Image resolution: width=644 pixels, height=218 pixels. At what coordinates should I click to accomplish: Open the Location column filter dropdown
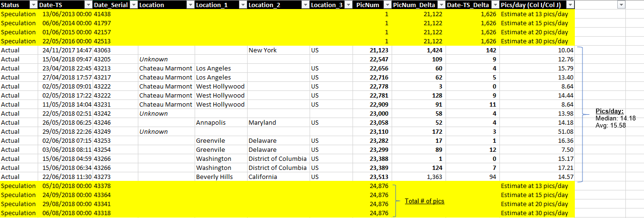[190, 5]
